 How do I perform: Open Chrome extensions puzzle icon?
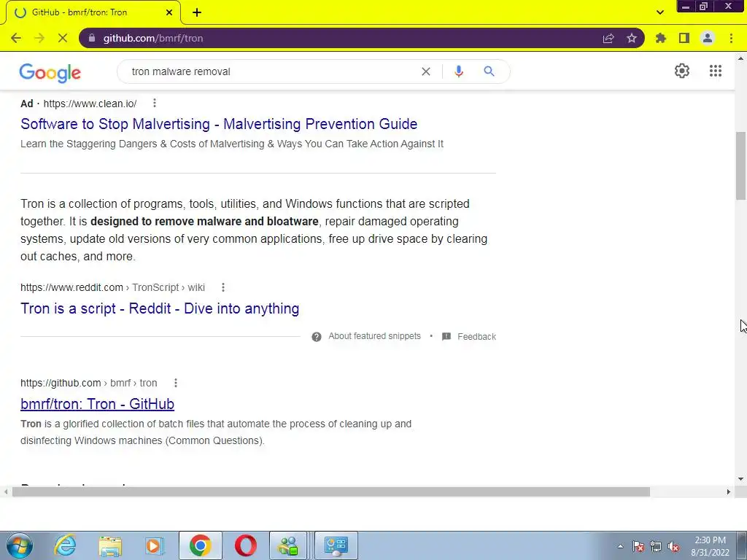click(661, 38)
